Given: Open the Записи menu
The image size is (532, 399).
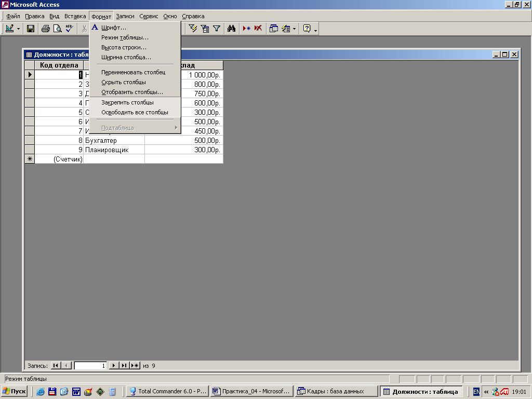Looking at the screenshot, I should tap(125, 16).
